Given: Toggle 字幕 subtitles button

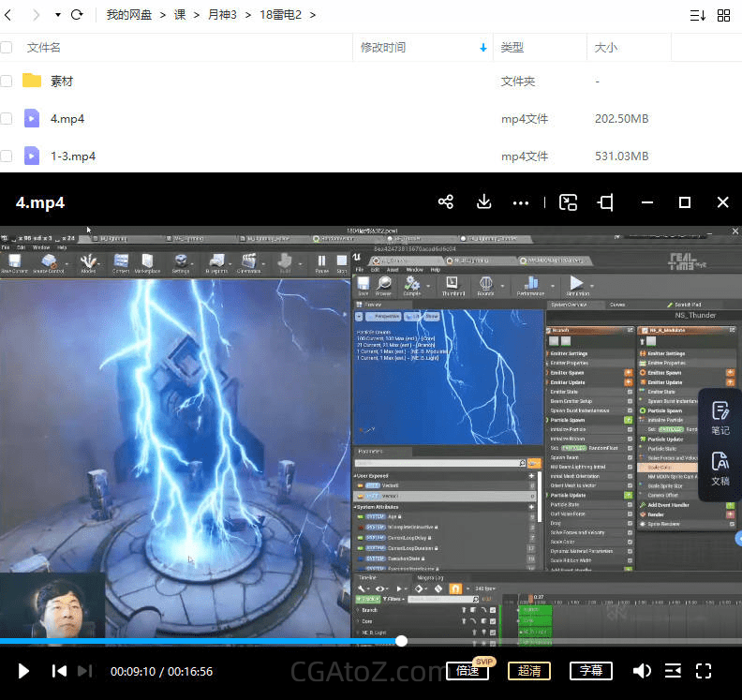Looking at the screenshot, I should pyautogui.click(x=590, y=671).
